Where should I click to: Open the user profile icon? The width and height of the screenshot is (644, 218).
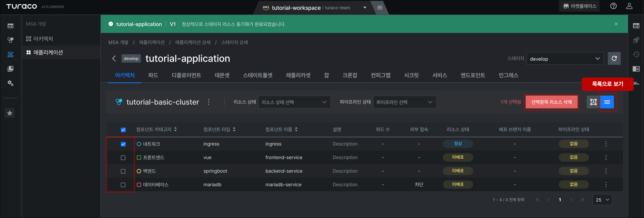point(629,6)
